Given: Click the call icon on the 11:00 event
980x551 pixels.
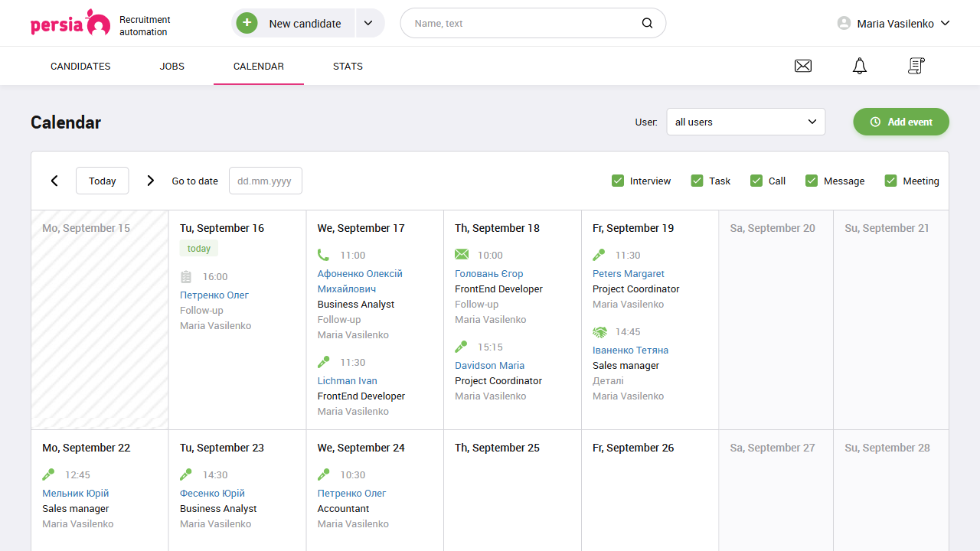Looking at the screenshot, I should pos(322,255).
